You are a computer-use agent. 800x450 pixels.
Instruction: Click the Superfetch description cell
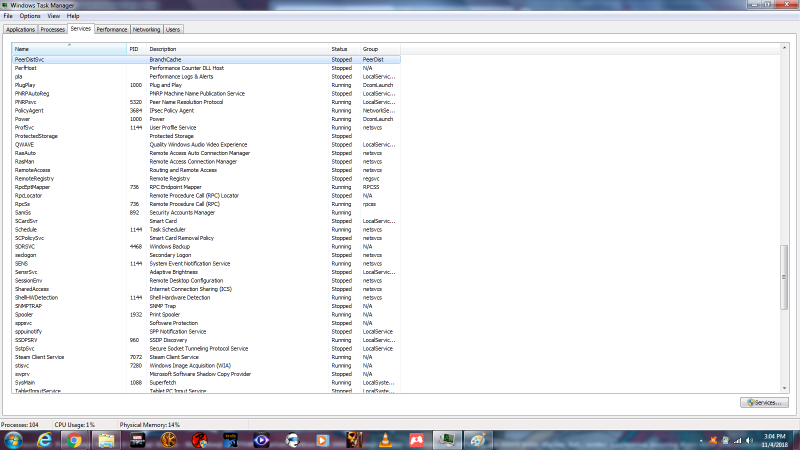tap(163, 383)
